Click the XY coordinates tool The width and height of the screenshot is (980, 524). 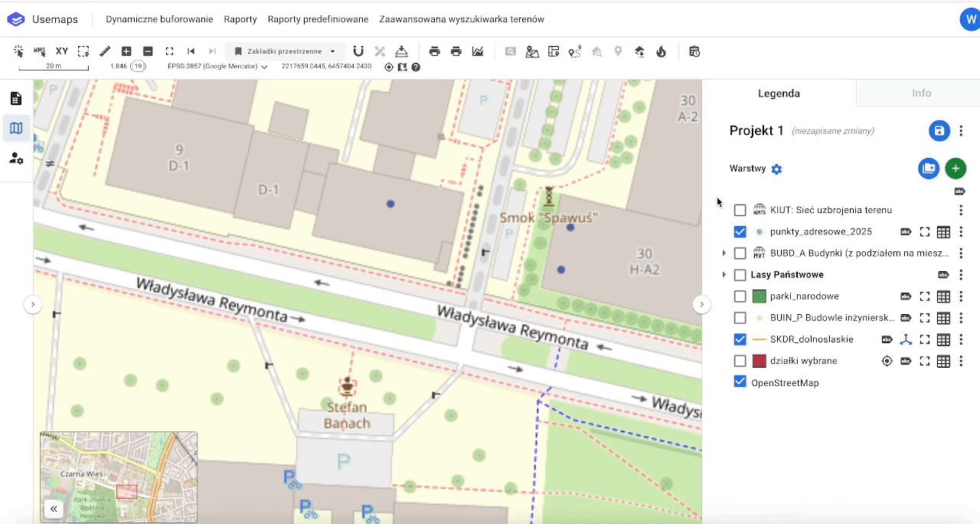click(62, 51)
